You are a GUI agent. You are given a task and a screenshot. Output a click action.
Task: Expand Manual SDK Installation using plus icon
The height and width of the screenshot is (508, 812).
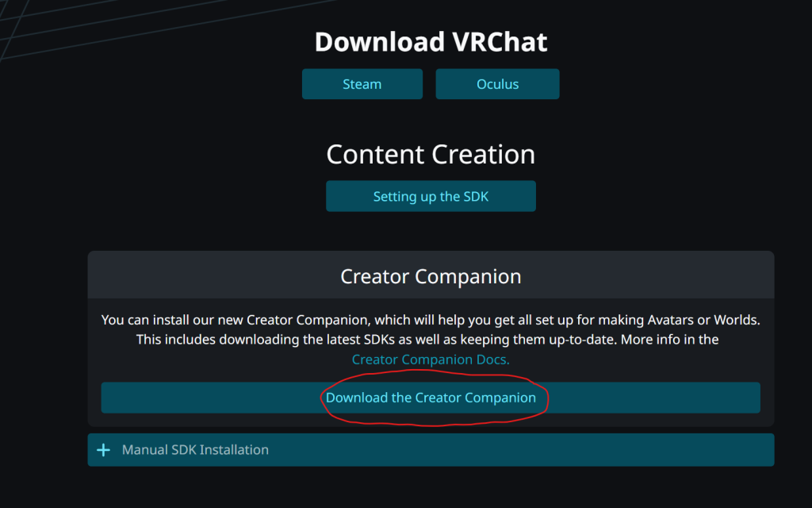(x=103, y=450)
